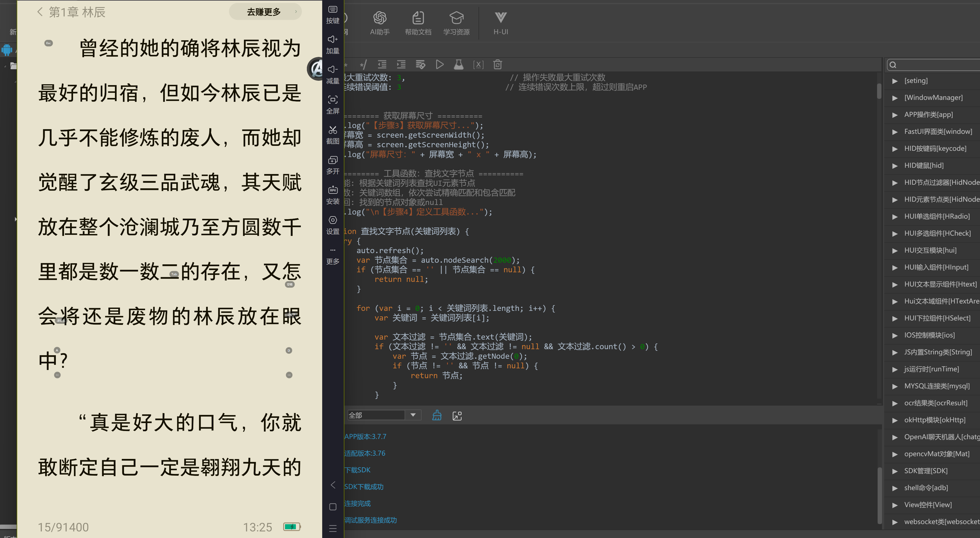Viewport: 980px width, 538px height.
Task: Increase indent in code editor
Action: pyautogui.click(x=401, y=65)
